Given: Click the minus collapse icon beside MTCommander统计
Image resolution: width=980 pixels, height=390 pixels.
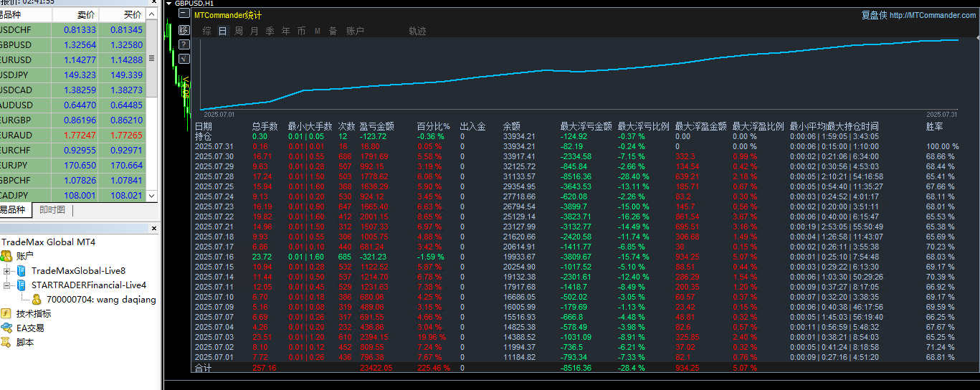Looking at the screenshot, I should (x=184, y=13).
